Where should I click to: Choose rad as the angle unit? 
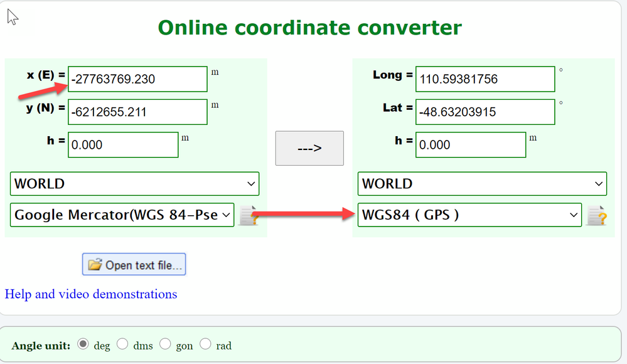pos(205,344)
